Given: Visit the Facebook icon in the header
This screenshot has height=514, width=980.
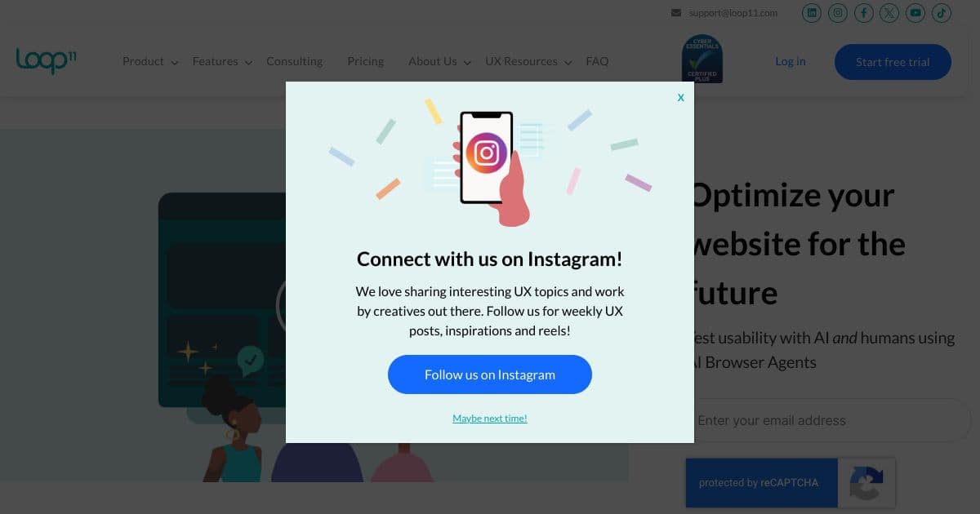Looking at the screenshot, I should 864,12.
